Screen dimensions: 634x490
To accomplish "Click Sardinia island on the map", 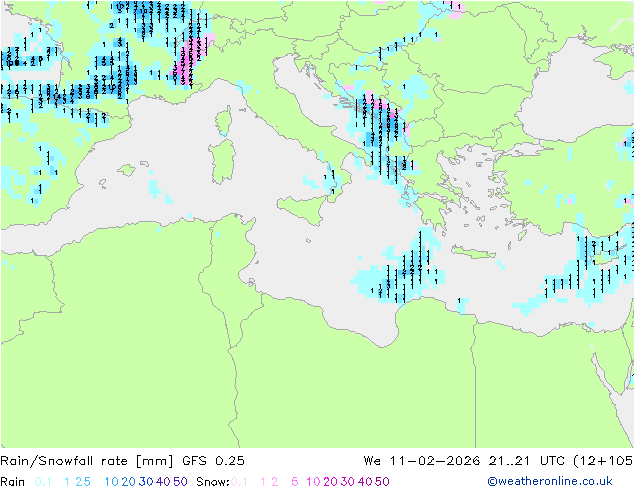I will pyautogui.click(x=222, y=162).
